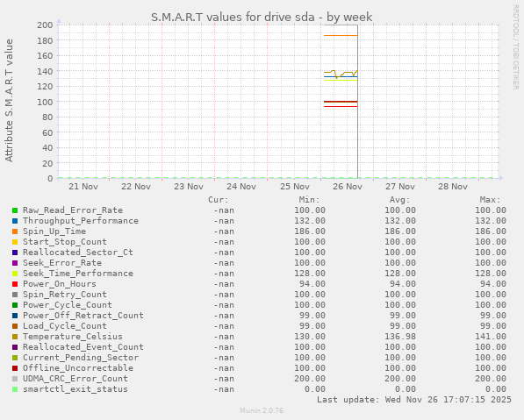
Task: Click the Seek_Error_Rate legend label
Action: coord(62,263)
